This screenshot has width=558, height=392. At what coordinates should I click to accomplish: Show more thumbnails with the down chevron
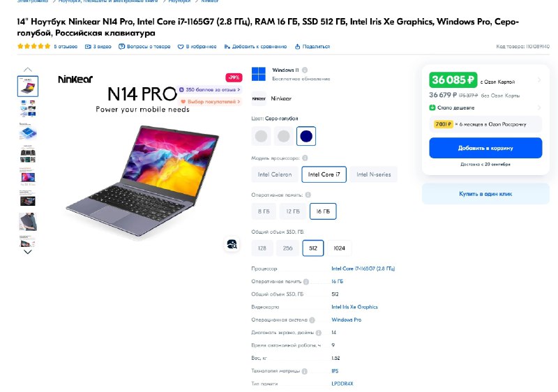tap(28, 252)
